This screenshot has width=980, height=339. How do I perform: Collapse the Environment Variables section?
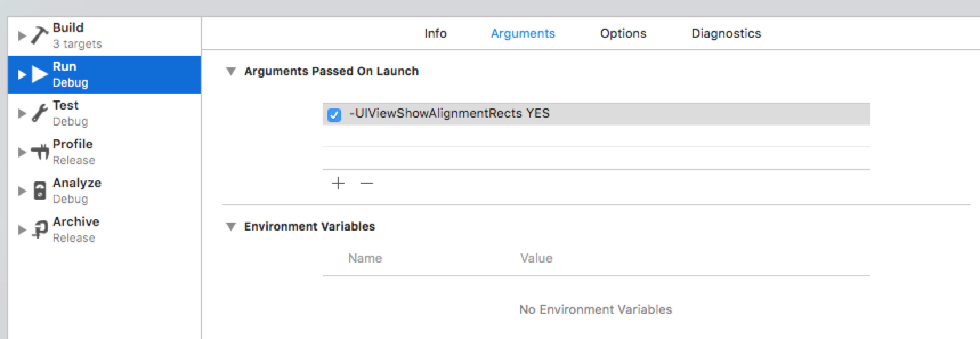(x=231, y=227)
